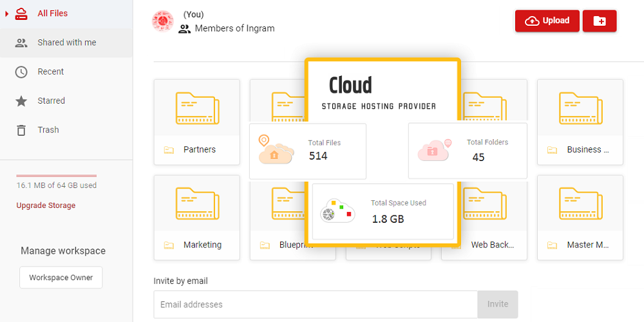Click the user profile avatar
Viewport: 644px width, 322px height.
click(162, 21)
